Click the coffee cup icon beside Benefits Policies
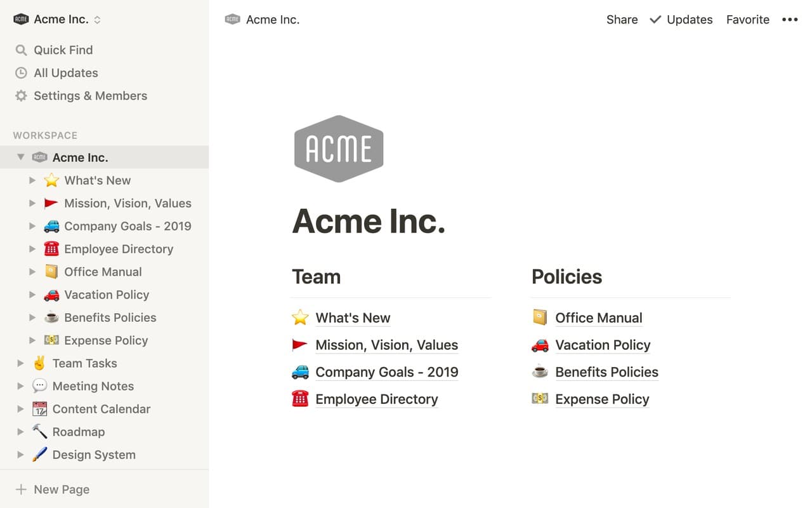812x508 pixels. (51, 317)
